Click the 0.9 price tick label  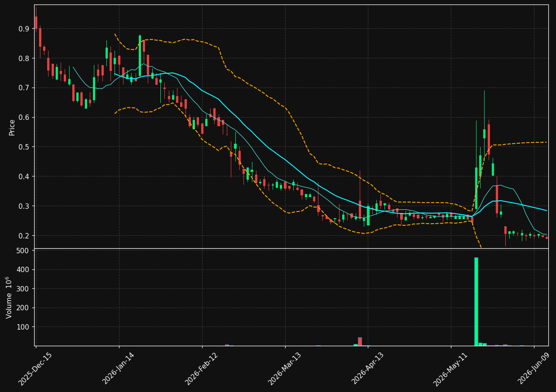coord(24,29)
